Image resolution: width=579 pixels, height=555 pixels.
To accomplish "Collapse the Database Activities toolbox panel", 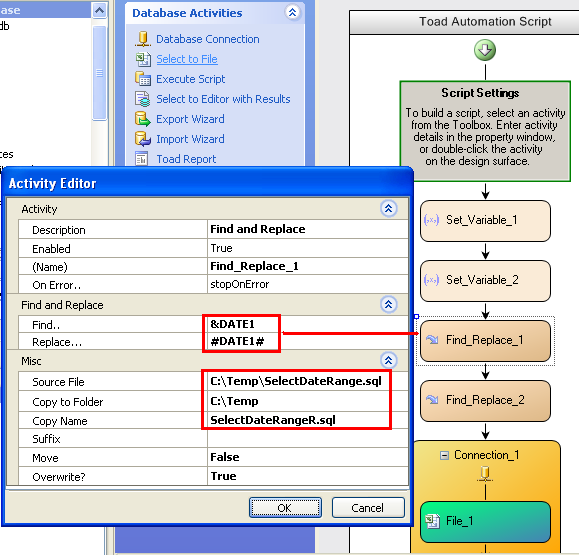I will point(292,13).
